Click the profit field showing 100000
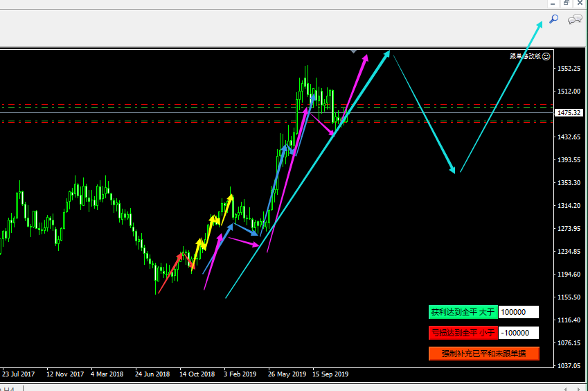 (518, 313)
